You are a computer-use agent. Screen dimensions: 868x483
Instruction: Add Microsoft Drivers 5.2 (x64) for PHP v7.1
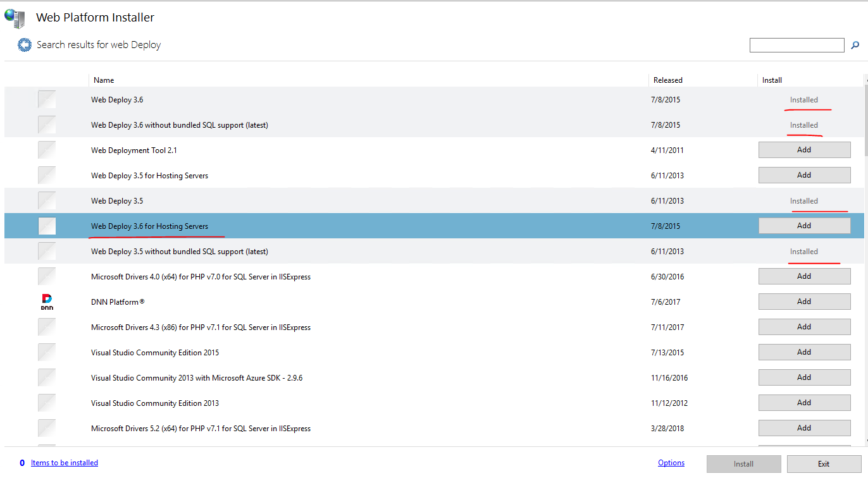click(804, 428)
